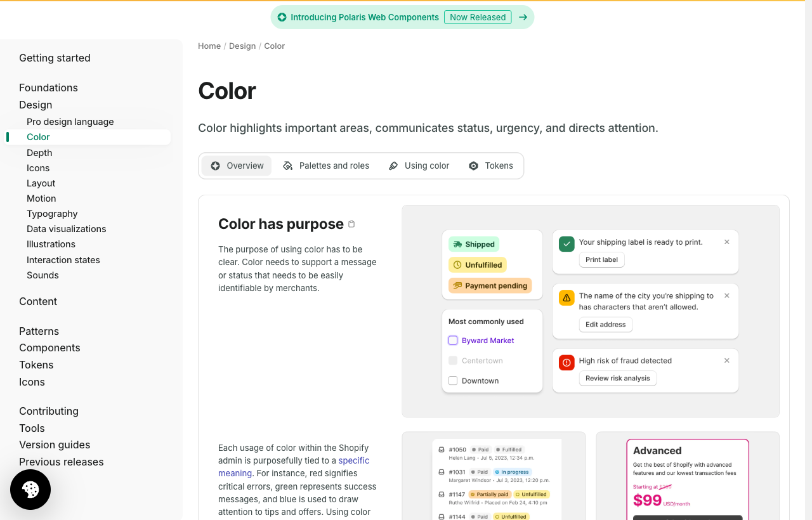Open the Contributing section
The width and height of the screenshot is (812, 520).
[49, 411]
